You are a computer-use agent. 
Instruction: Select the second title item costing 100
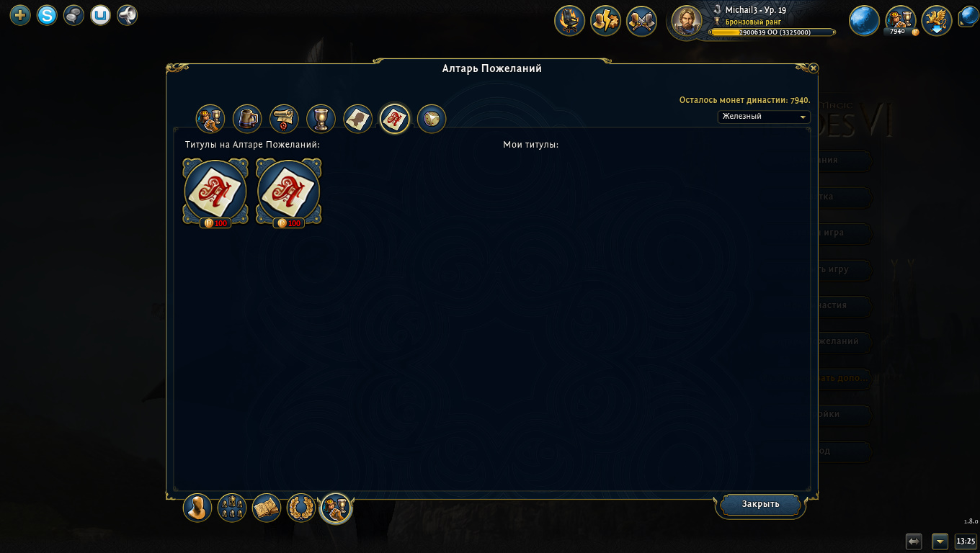(x=289, y=193)
